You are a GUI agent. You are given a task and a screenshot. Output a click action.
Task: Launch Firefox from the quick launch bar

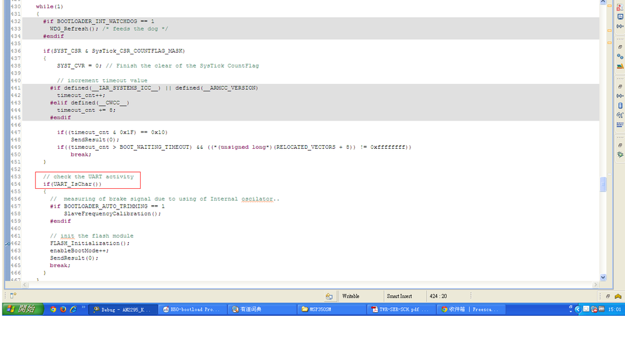[x=63, y=309]
